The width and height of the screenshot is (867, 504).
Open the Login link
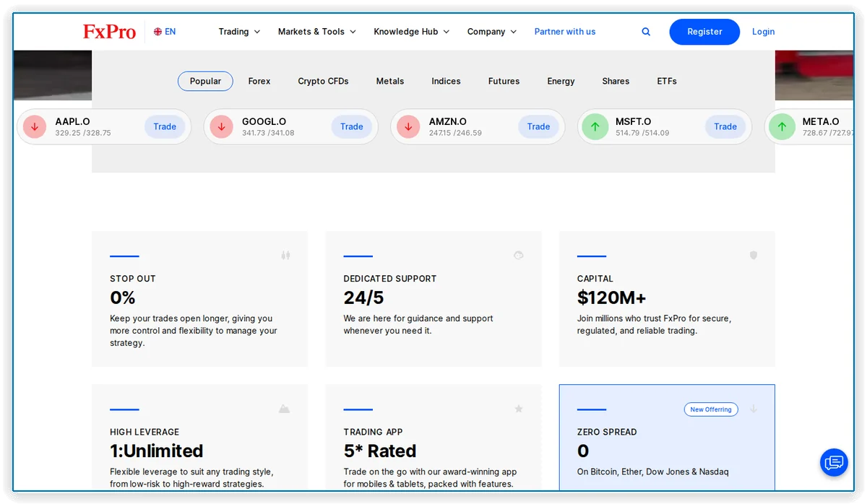[763, 32]
